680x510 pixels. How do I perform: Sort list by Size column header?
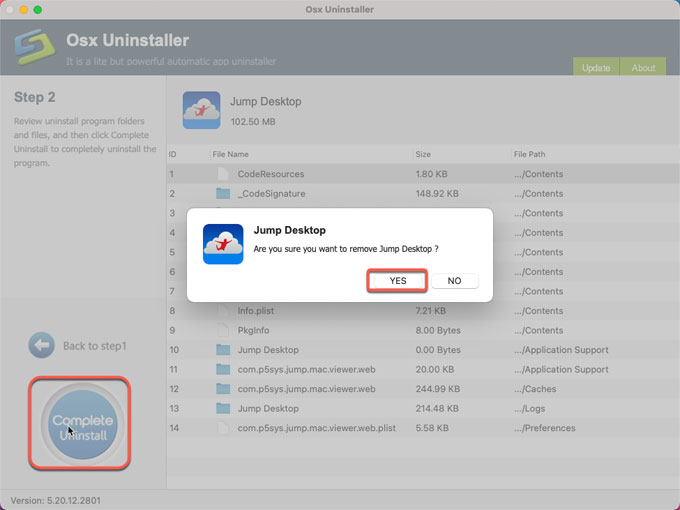(422, 155)
